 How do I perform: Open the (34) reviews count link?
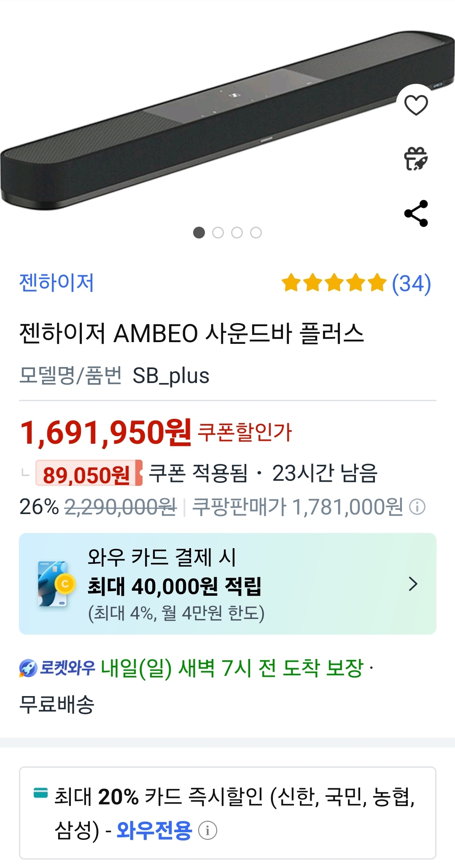click(411, 283)
